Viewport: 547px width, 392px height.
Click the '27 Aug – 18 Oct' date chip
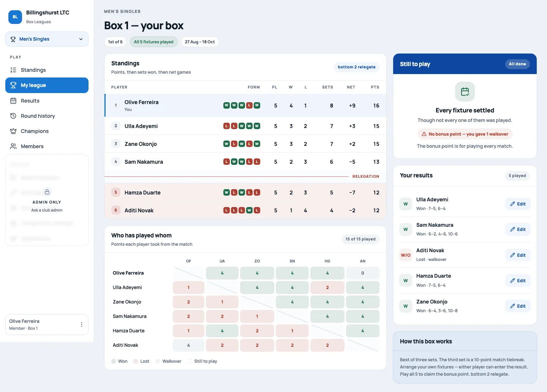(x=200, y=42)
